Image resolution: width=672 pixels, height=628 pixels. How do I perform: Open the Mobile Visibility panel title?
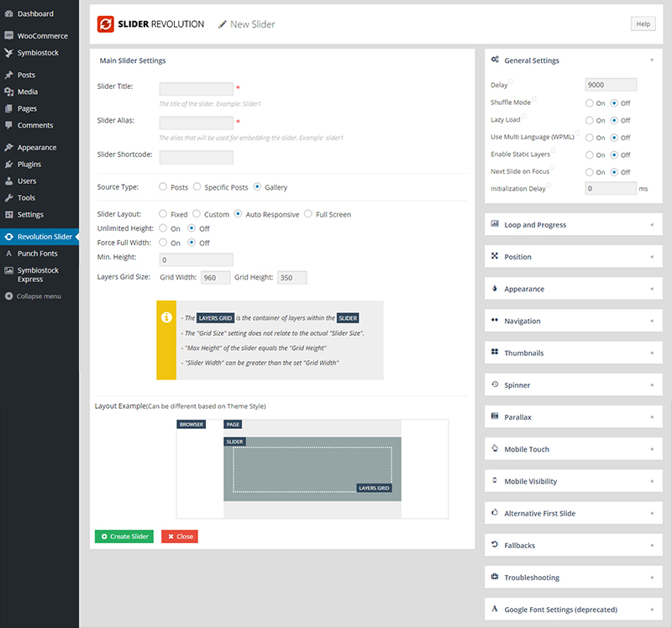tap(531, 481)
